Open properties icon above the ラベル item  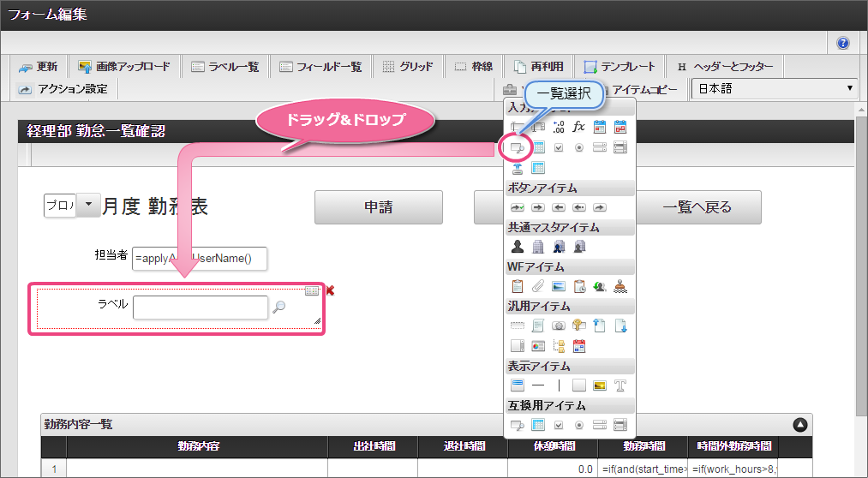312,290
